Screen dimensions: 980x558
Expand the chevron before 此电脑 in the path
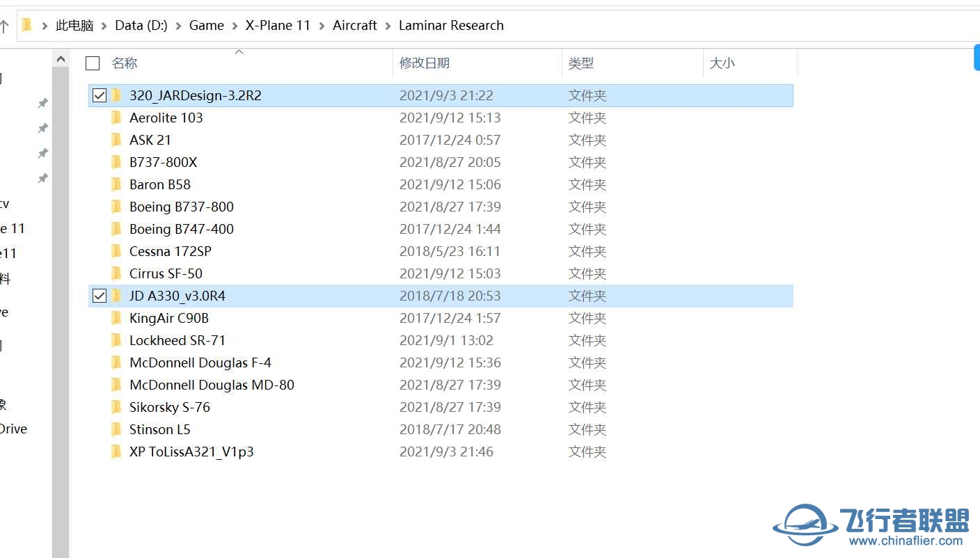click(x=45, y=26)
